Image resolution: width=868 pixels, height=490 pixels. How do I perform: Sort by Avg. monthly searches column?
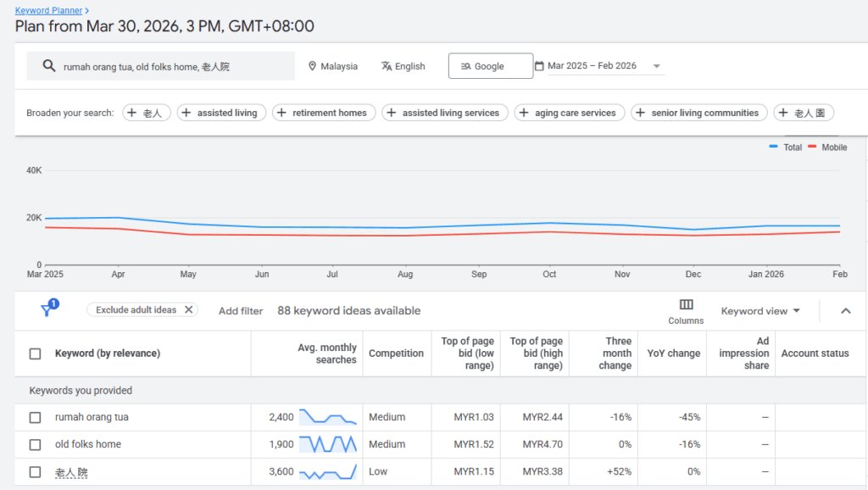pos(327,354)
